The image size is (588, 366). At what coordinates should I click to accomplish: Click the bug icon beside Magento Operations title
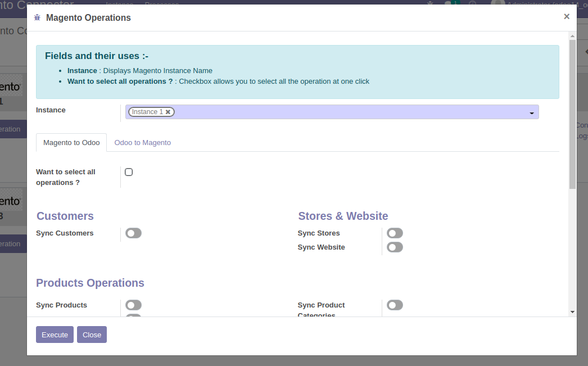[37, 18]
